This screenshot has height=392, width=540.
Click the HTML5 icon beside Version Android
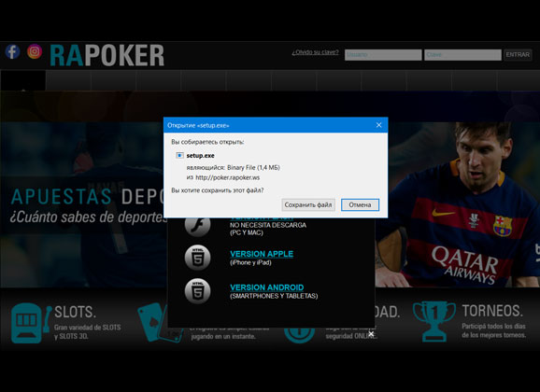tap(198, 291)
